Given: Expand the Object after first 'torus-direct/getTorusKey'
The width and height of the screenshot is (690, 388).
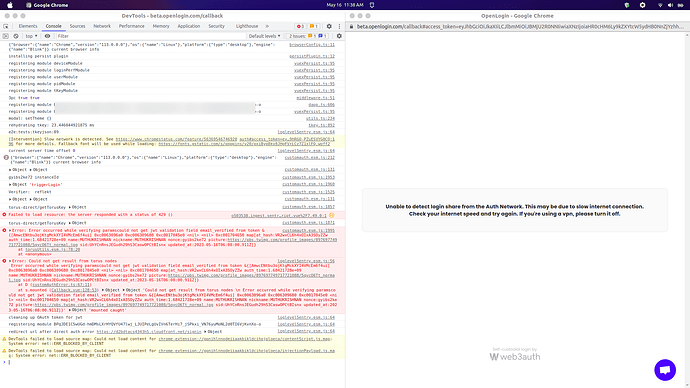Looking at the screenshot, I should (78, 207).
